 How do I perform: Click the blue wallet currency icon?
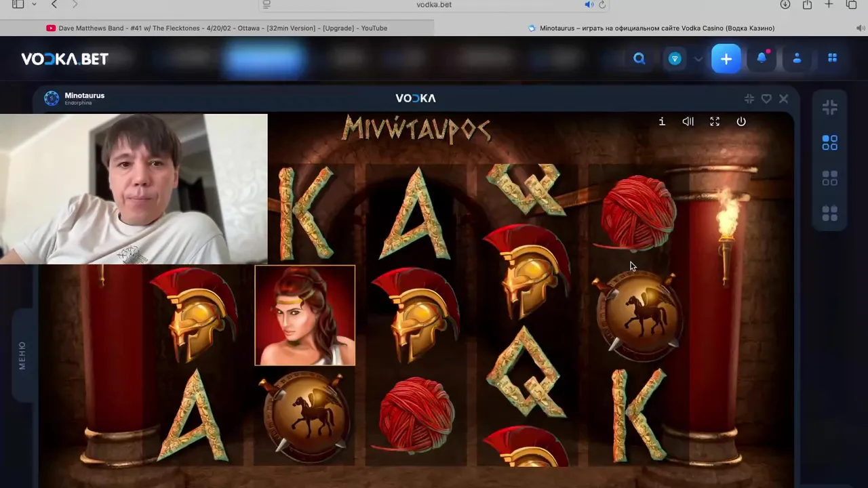[675, 59]
